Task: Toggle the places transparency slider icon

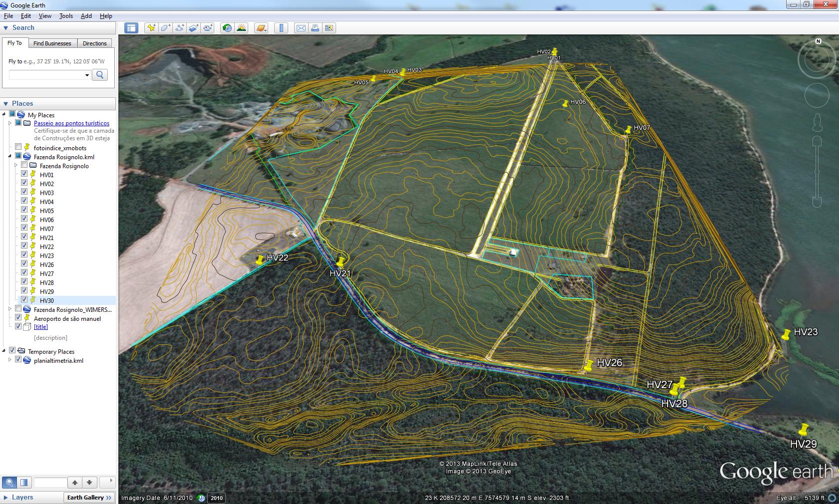Action: [23, 483]
